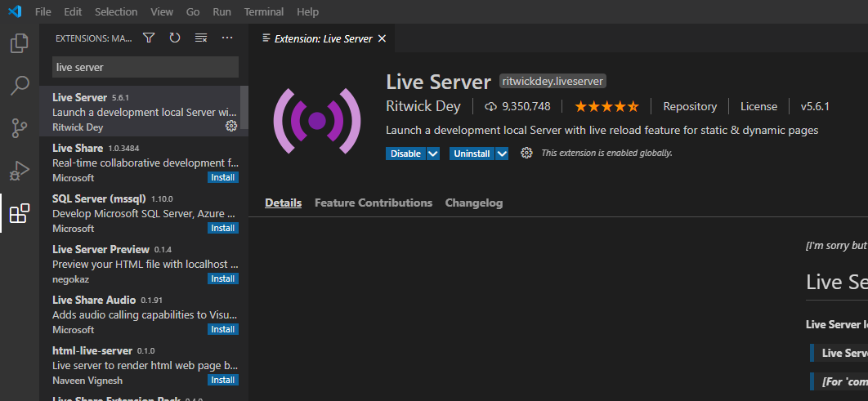This screenshot has height=401, width=868.
Task: Uninstall the Live Server extension
Action: click(472, 154)
